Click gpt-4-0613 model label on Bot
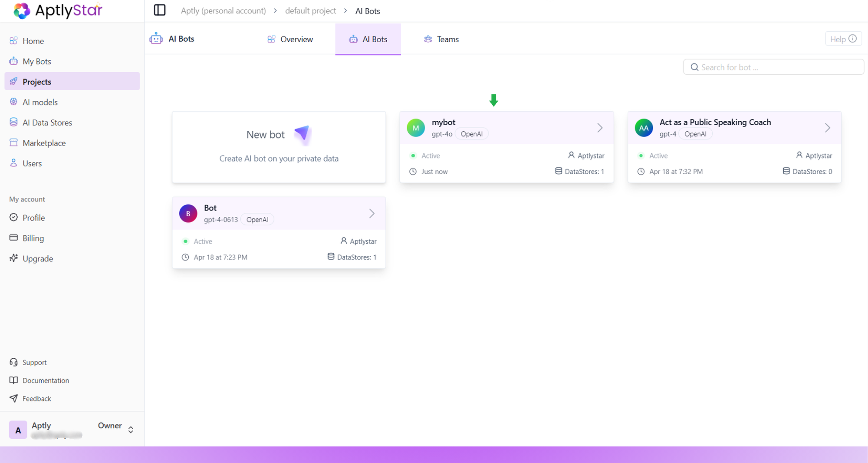This screenshot has width=868, height=463. (220, 219)
